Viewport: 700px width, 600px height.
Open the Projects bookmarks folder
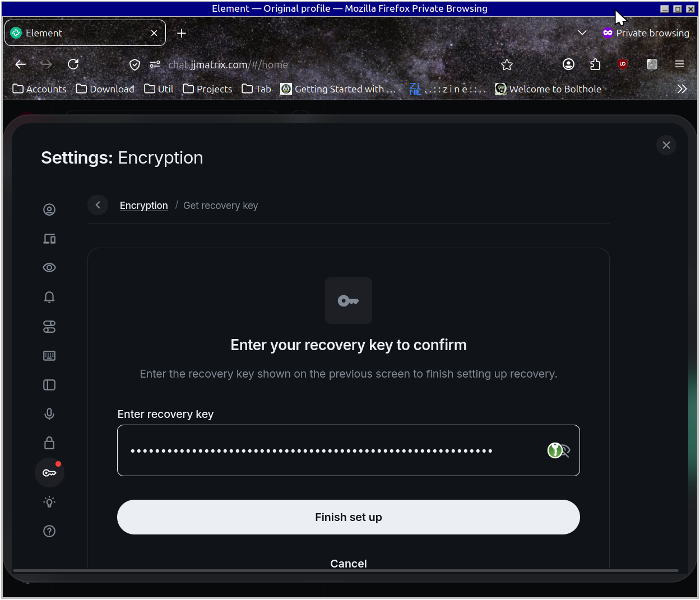click(x=207, y=89)
